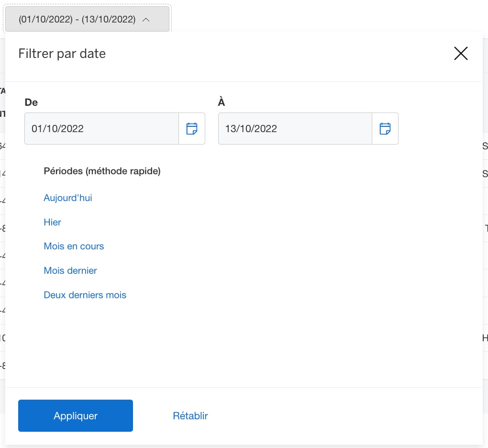Choose Mois dernier as the period
The height and width of the screenshot is (448, 488).
click(x=70, y=270)
